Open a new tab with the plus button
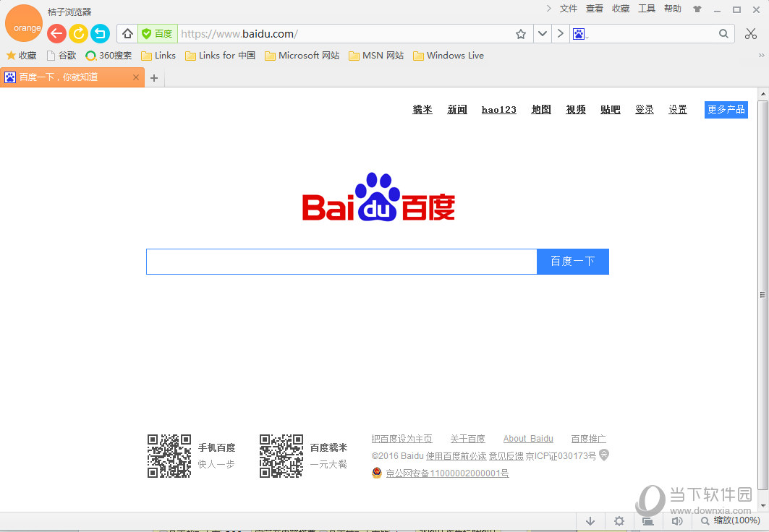Image resolution: width=769 pixels, height=532 pixels. click(x=154, y=77)
